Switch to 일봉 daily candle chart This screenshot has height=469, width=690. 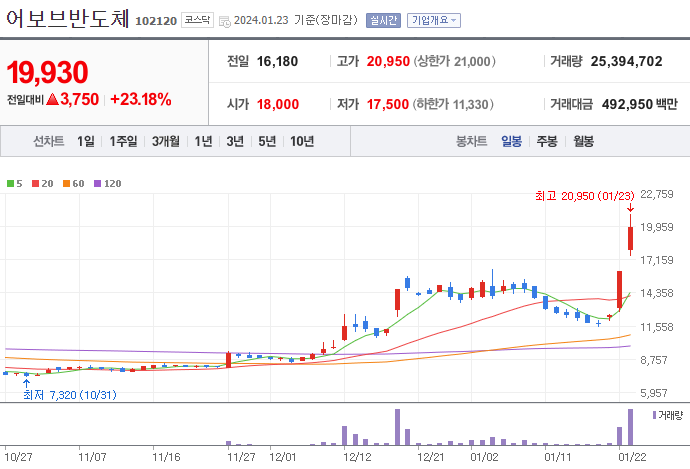pos(511,141)
